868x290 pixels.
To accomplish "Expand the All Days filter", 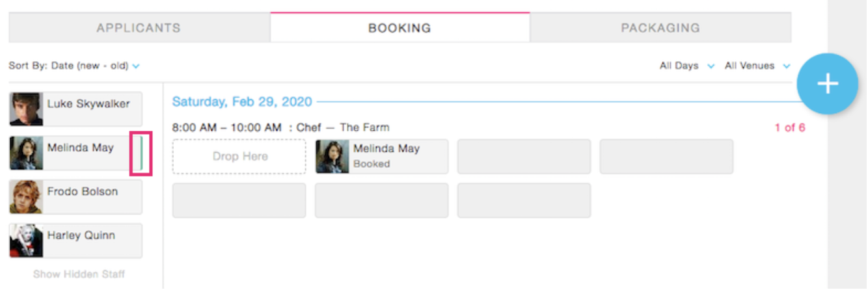I will [687, 66].
